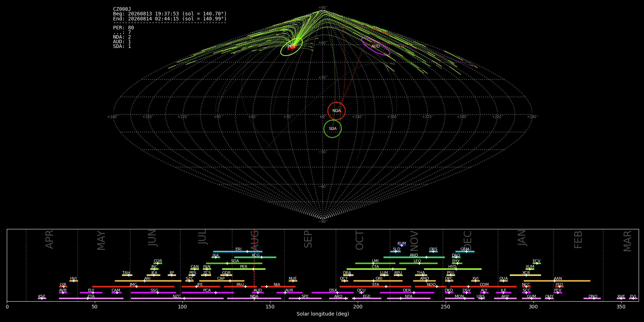Select the magenta AUD radiant ellipse
Viewport: 644px width, 322px height.
pos(375,46)
